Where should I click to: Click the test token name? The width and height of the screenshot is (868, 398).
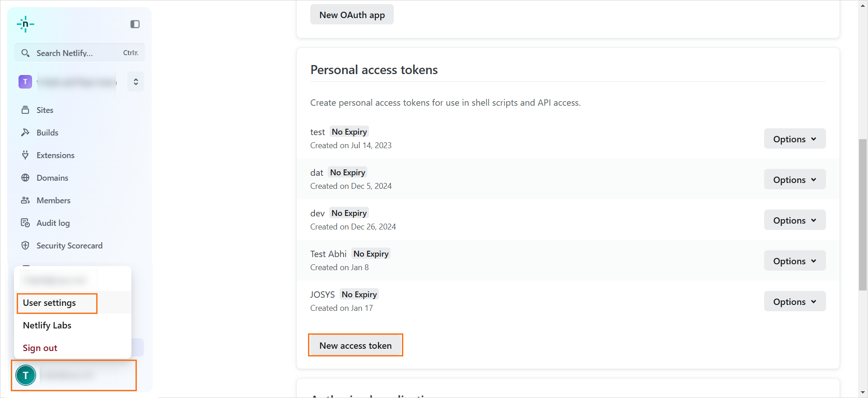coord(317,132)
